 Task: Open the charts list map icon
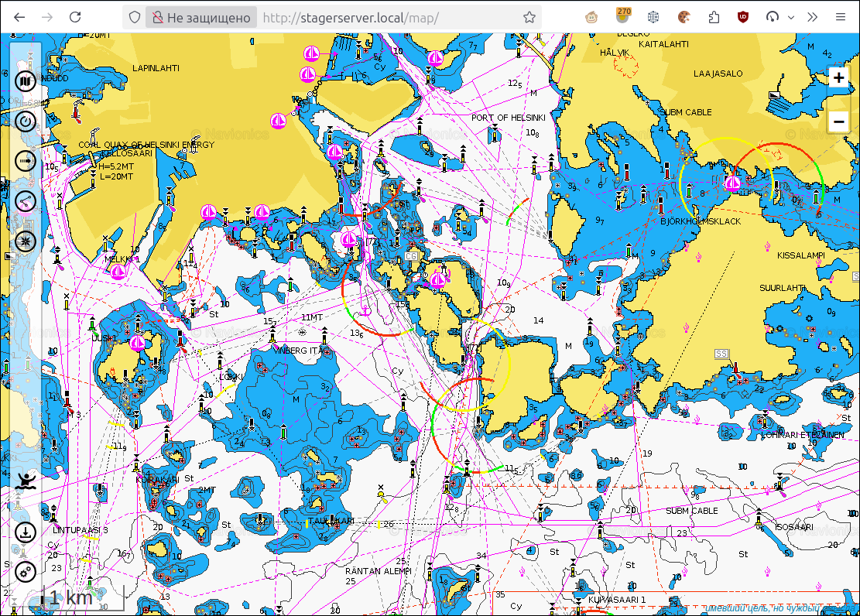(26, 81)
